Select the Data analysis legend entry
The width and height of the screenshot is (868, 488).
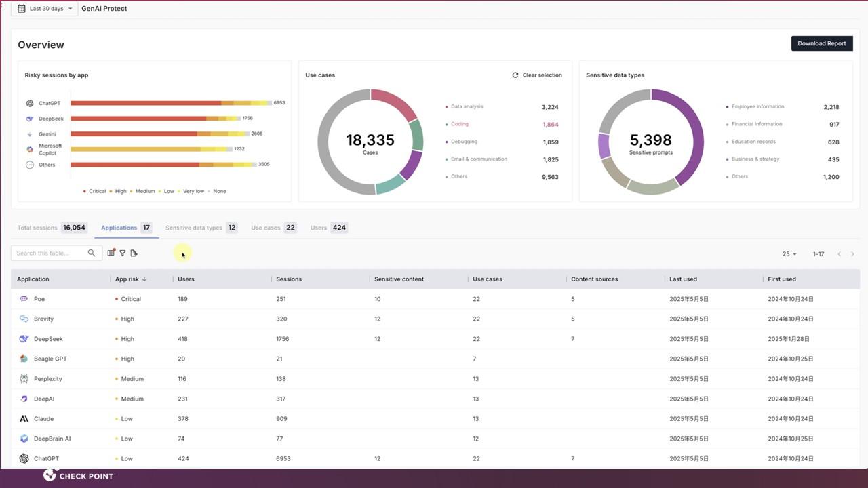click(x=467, y=106)
